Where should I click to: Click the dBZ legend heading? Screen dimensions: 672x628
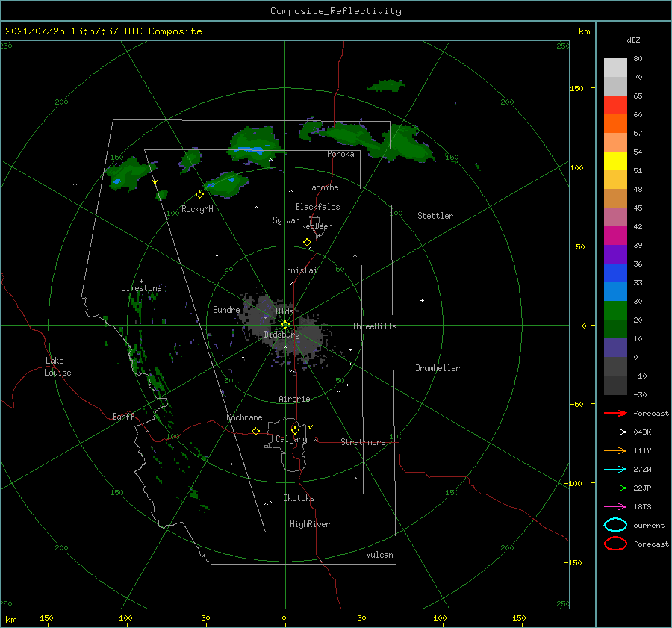pyautogui.click(x=633, y=40)
